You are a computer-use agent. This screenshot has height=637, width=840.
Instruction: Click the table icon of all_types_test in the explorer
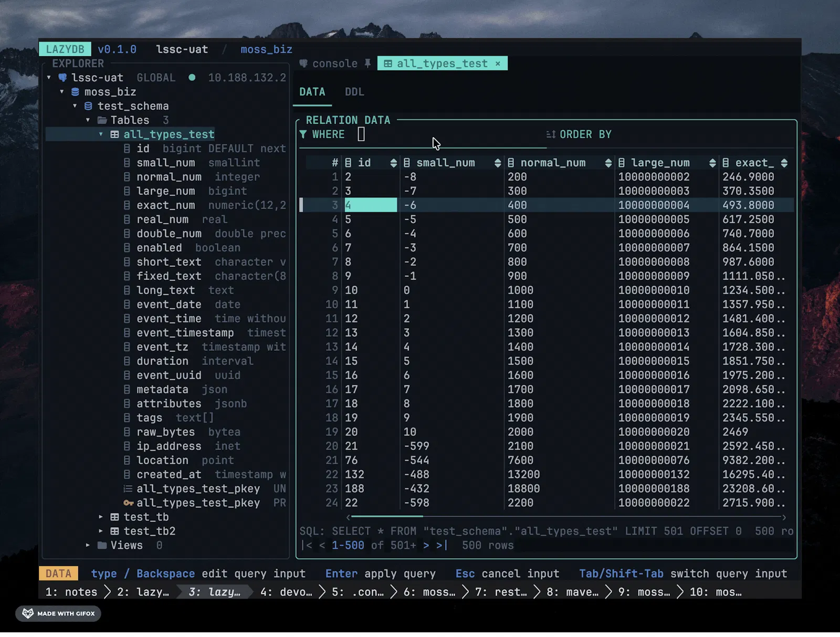point(114,134)
